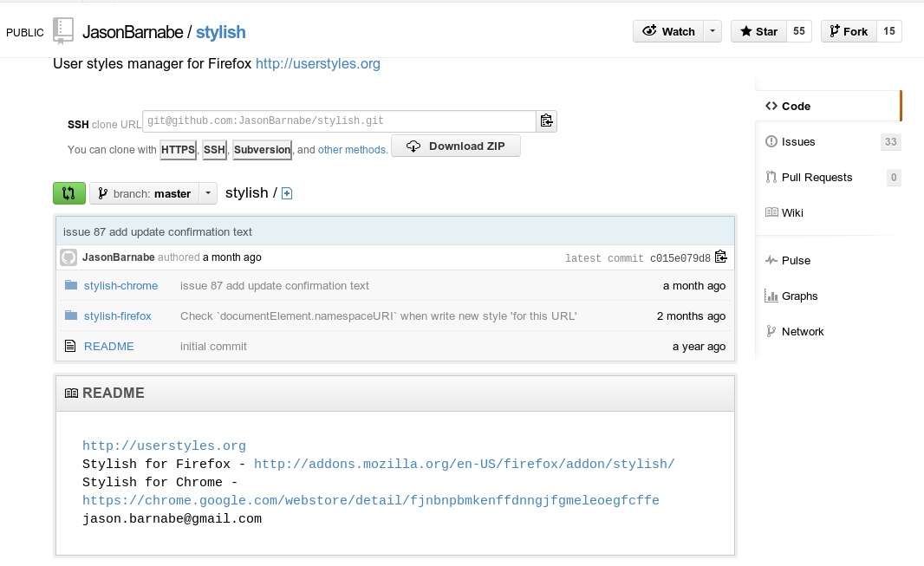Click the Pulse icon in sidebar
924x566 pixels.
tap(771, 260)
